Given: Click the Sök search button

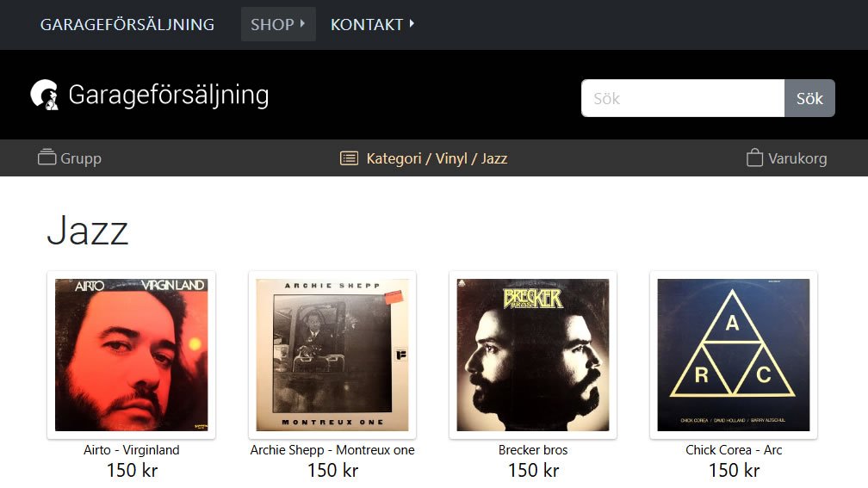Looking at the screenshot, I should click(809, 98).
